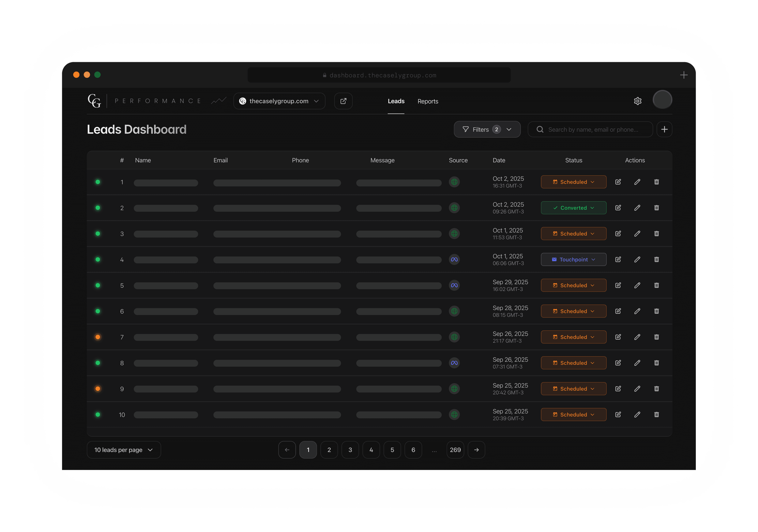
Task: Switch to the Reports tab
Action: [x=428, y=101]
